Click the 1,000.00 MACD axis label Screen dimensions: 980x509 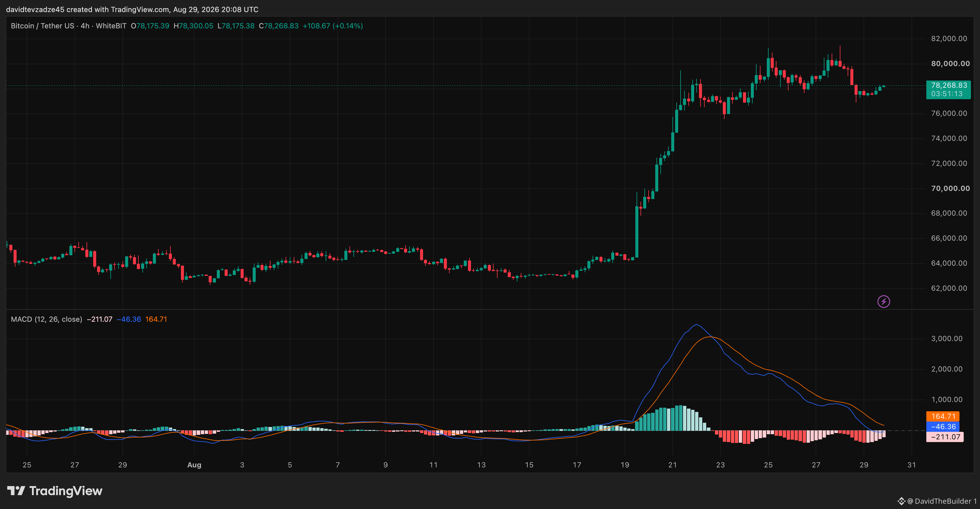(x=947, y=400)
